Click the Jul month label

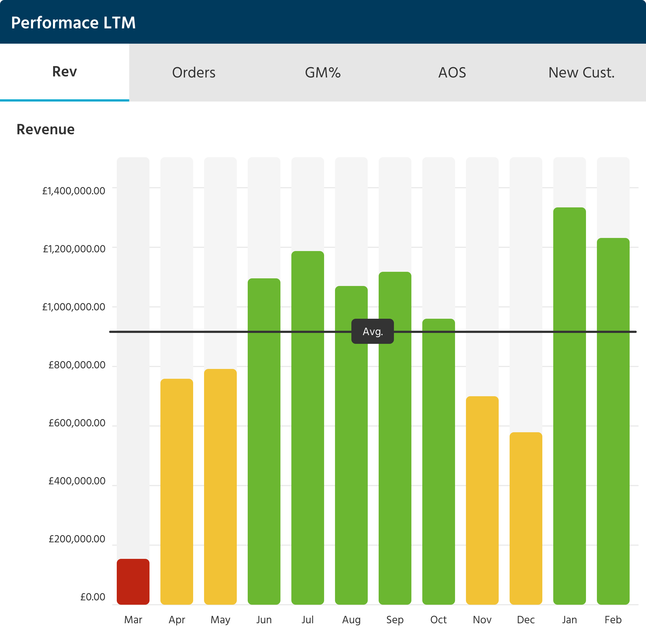(308, 620)
